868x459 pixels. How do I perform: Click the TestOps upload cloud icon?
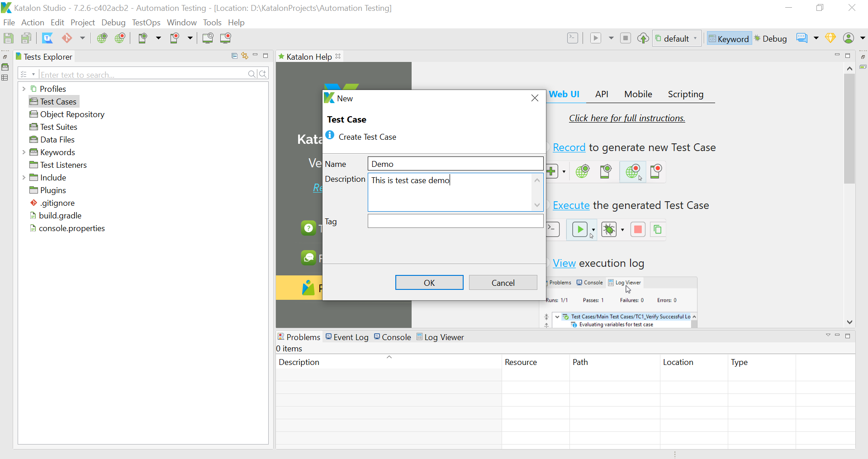pyautogui.click(x=643, y=38)
